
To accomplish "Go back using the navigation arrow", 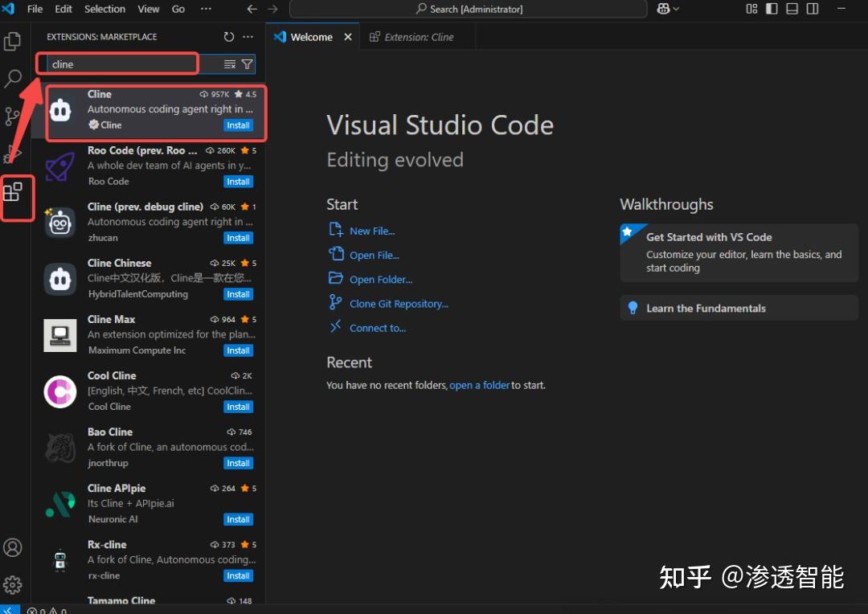I will click(252, 9).
